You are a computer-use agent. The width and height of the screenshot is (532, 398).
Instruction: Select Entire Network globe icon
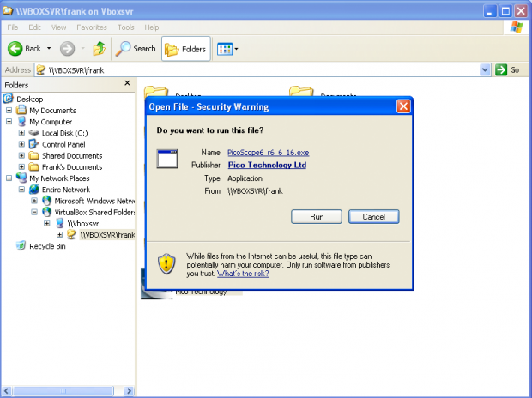point(34,190)
